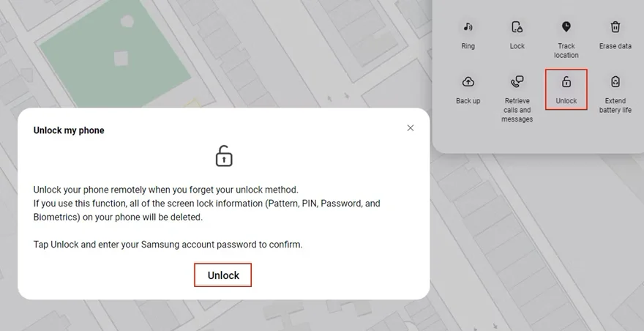The image size is (644, 331).
Task: Choose the Erase data trash icon
Action: tap(615, 27)
